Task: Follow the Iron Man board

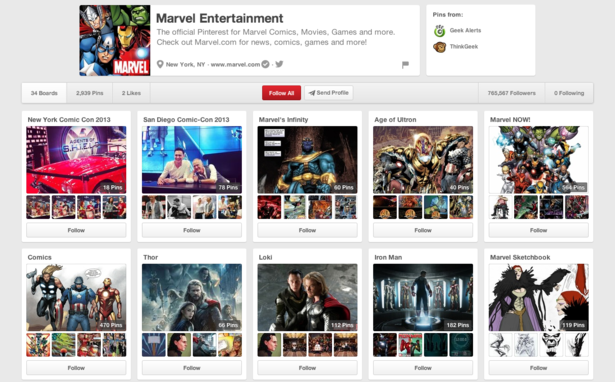Action: click(x=423, y=368)
